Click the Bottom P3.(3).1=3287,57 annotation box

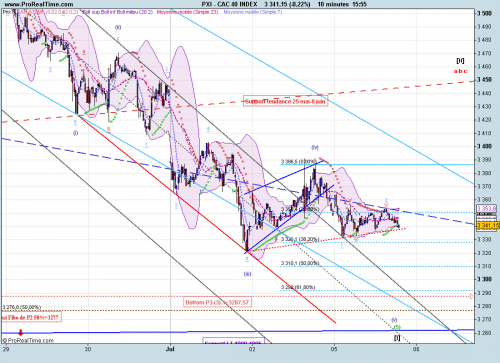[x=217, y=302]
